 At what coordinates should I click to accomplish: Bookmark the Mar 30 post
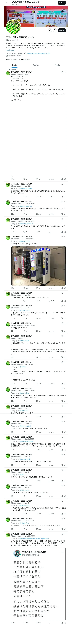click(x=62, y=197)
